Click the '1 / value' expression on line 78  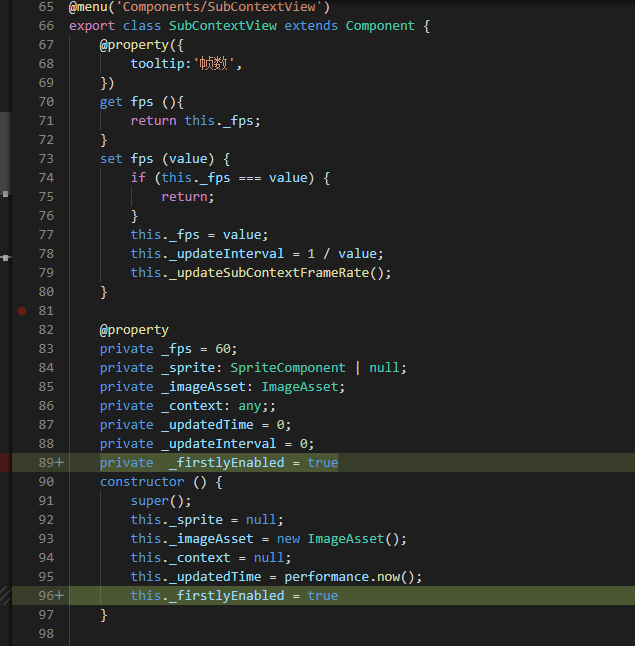tap(342, 254)
